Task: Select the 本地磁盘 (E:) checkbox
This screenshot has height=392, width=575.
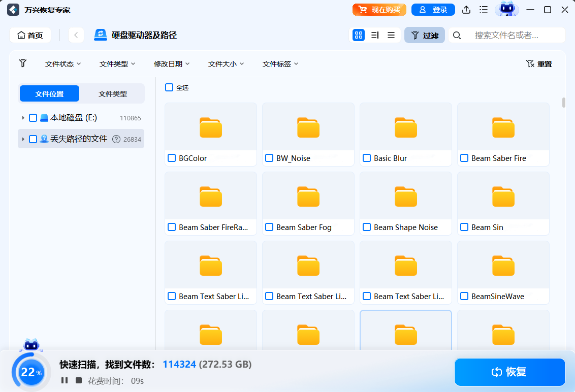Action: (x=33, y=118)
